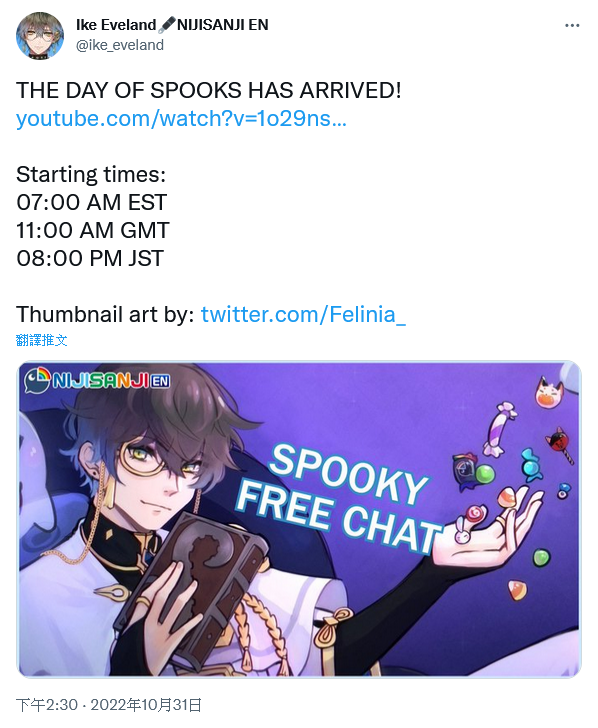598x728 pixels.
Task: Click the pen emoji beside the username
Action: (167, 25)
